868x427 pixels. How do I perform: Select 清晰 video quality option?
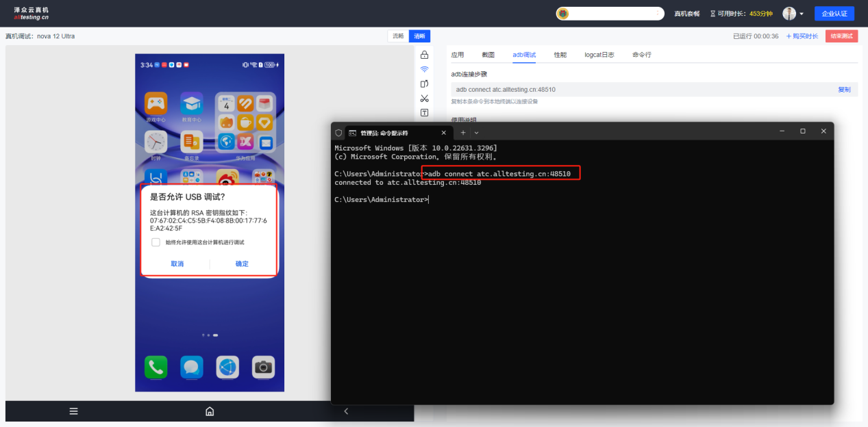[419, 36]
